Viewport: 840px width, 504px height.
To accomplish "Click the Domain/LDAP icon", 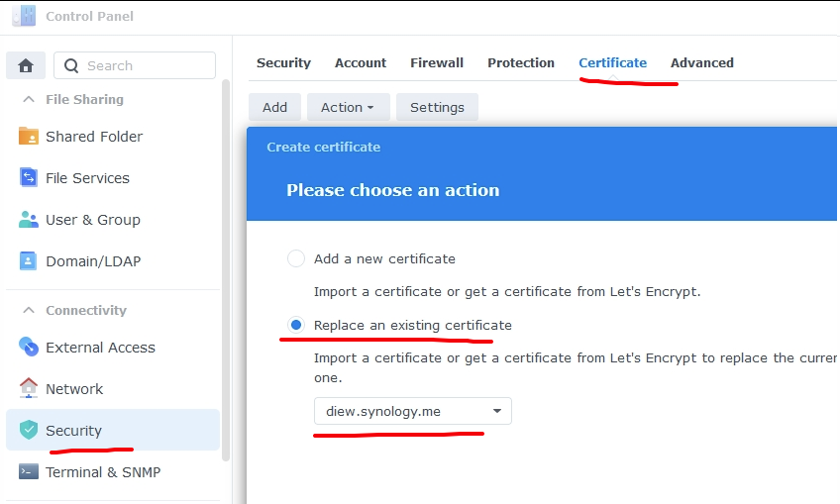I will [29, 261].
